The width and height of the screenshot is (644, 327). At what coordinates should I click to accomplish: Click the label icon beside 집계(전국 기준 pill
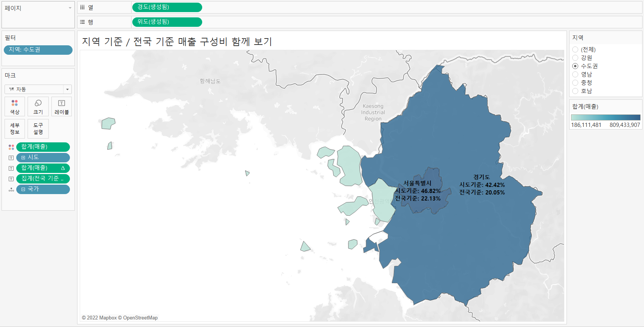11,179
